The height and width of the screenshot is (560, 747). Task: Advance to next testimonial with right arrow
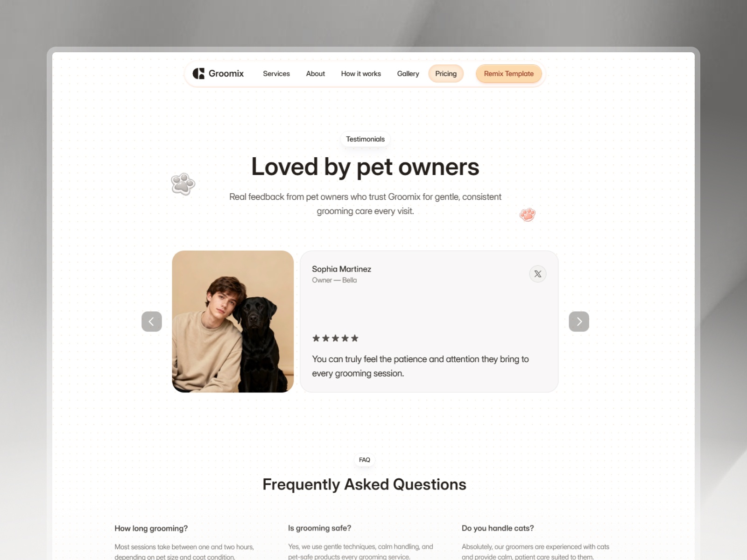[579, 322]
